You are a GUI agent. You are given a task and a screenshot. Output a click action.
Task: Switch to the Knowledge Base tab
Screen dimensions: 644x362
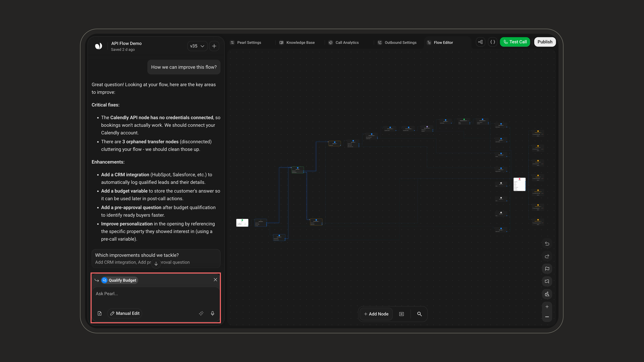297,42
